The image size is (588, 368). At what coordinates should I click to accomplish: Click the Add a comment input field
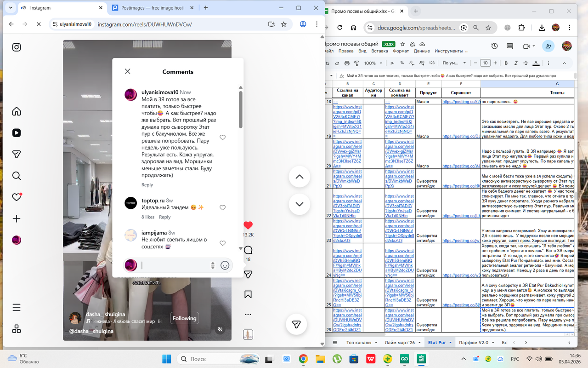pos(175,265)
